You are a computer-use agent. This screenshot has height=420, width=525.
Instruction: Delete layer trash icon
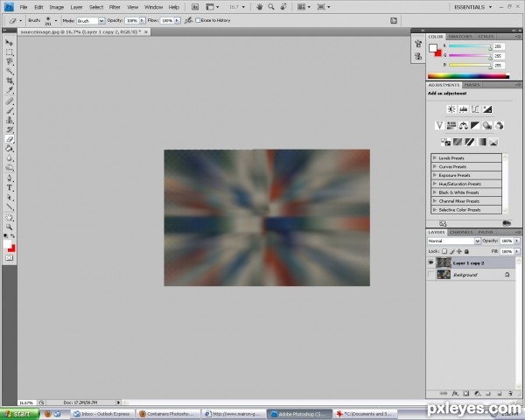pyautogui.click(x=510, y=394)
